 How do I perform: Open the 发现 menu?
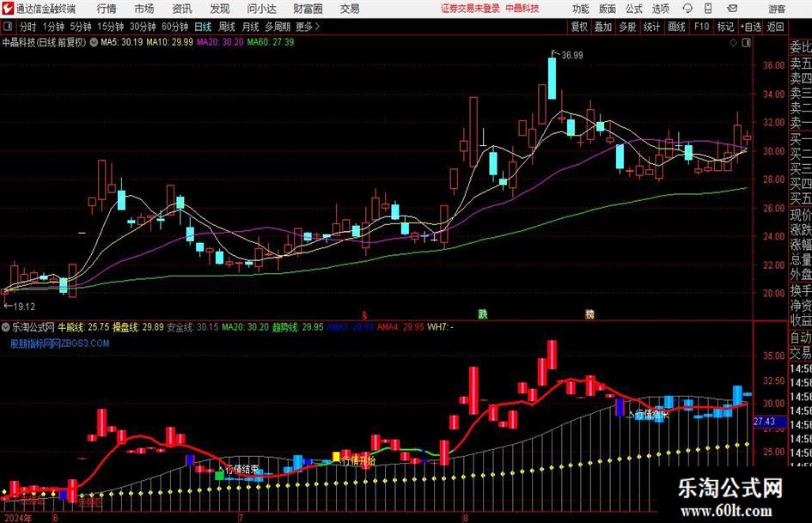[220, 9]
